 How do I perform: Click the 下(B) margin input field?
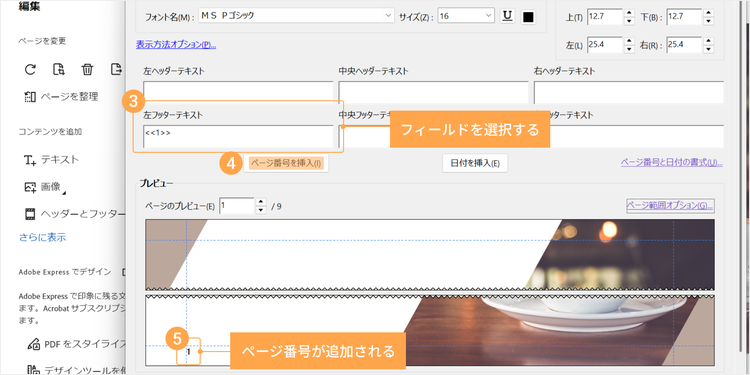click(684, 17)
